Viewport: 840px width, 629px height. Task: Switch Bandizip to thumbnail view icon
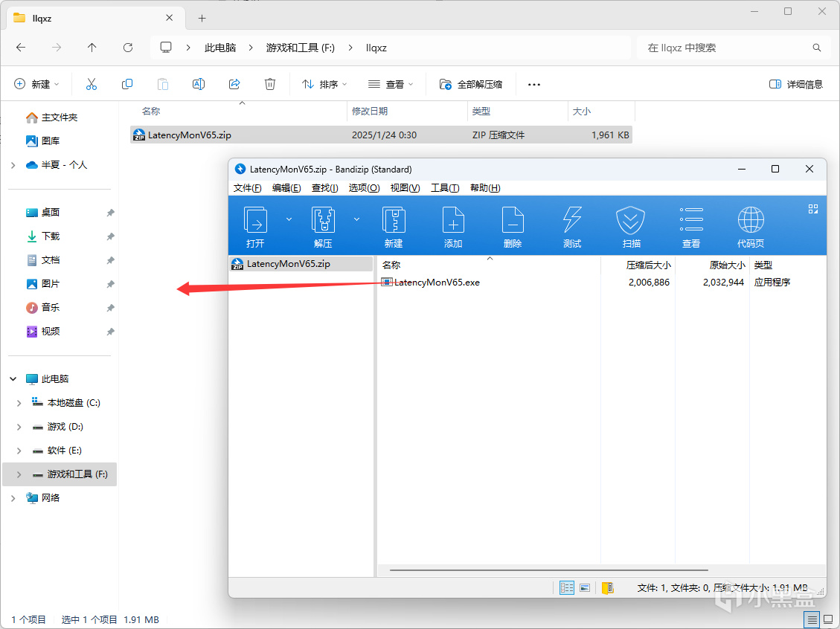(585, 588)
